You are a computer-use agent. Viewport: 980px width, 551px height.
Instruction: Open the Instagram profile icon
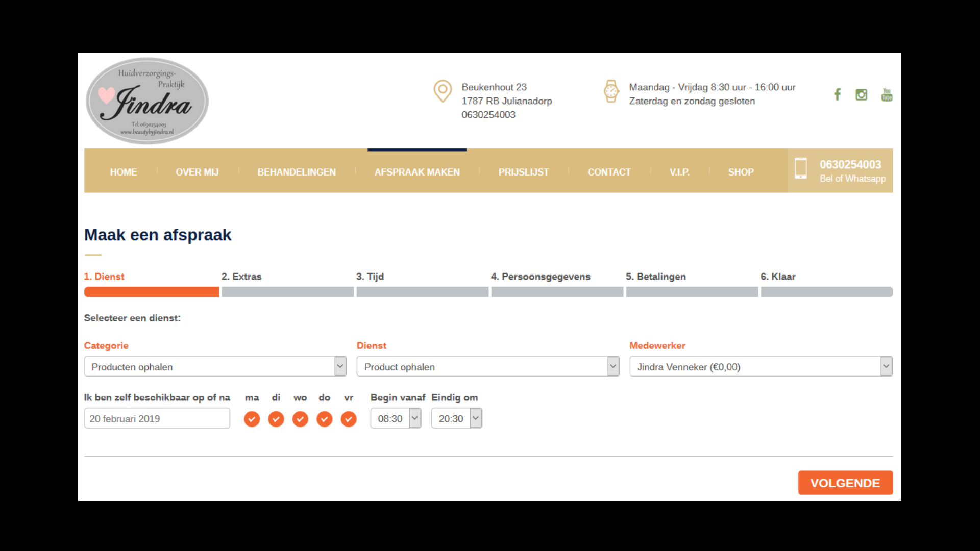[862, 94]
